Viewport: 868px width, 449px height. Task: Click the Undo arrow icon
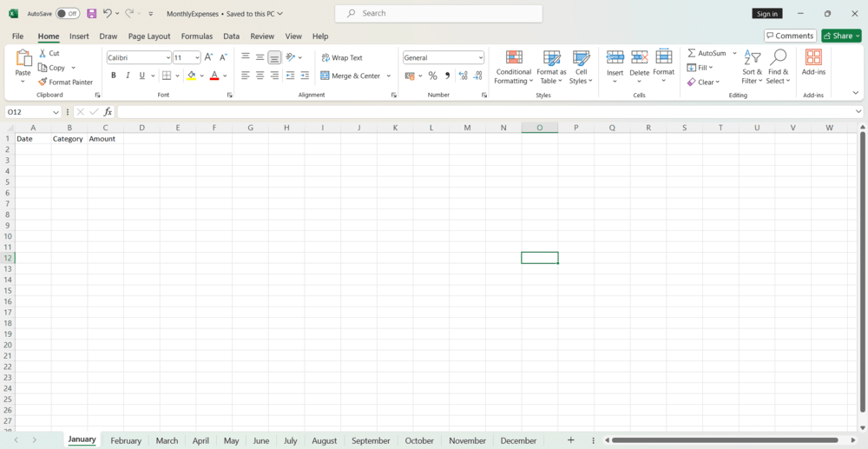pos(108,13)
